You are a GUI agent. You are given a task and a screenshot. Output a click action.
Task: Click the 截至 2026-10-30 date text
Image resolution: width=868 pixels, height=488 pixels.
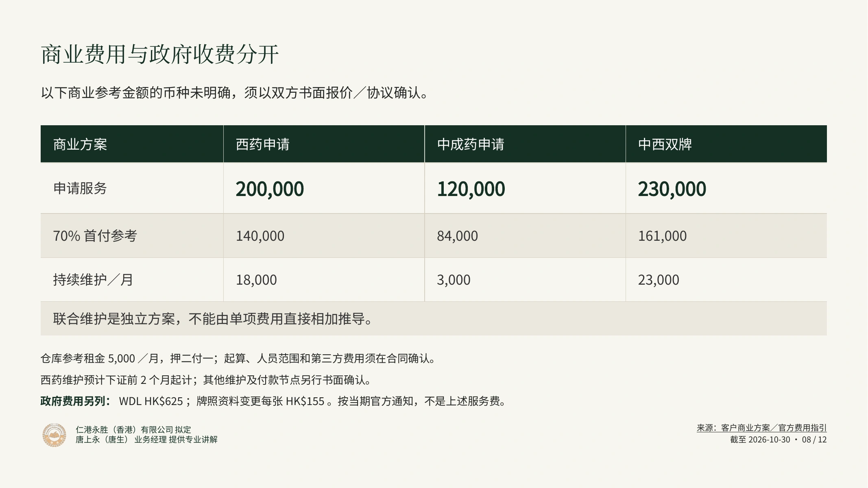coord(760,440)
